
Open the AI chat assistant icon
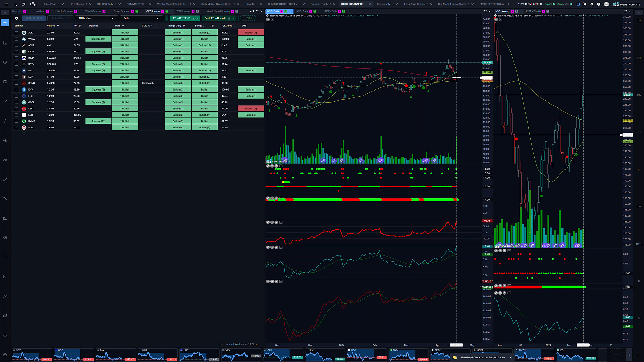[x=33, y=4]
